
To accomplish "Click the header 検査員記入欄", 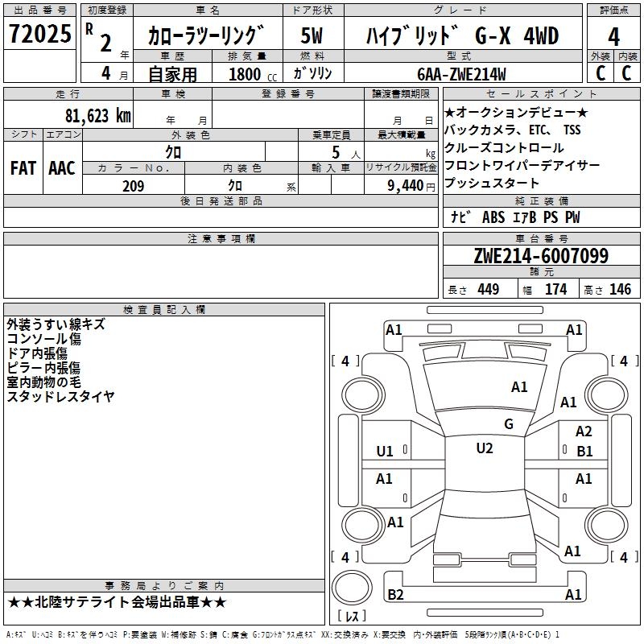I will click(x=164, y=310).
